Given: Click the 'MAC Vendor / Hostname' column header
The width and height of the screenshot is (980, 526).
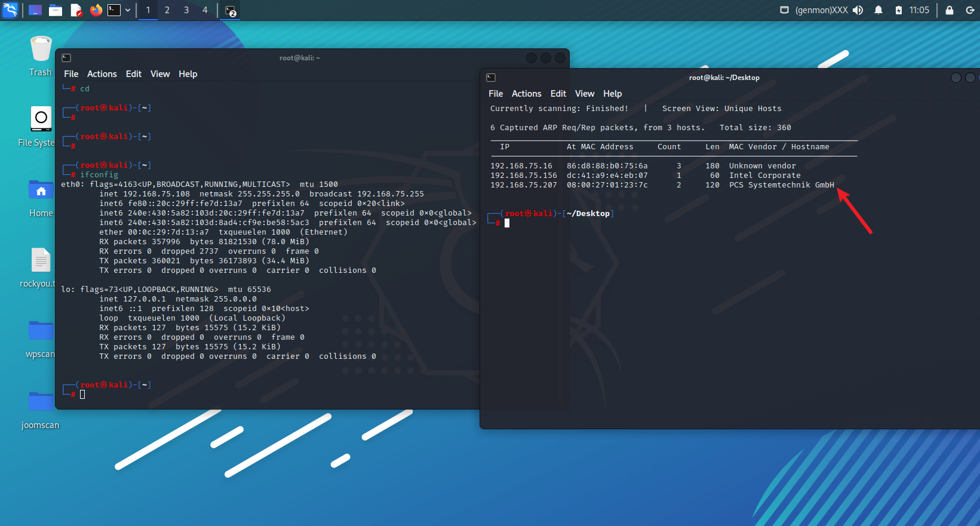Looking at the screenshot, I should pos(779,147).
